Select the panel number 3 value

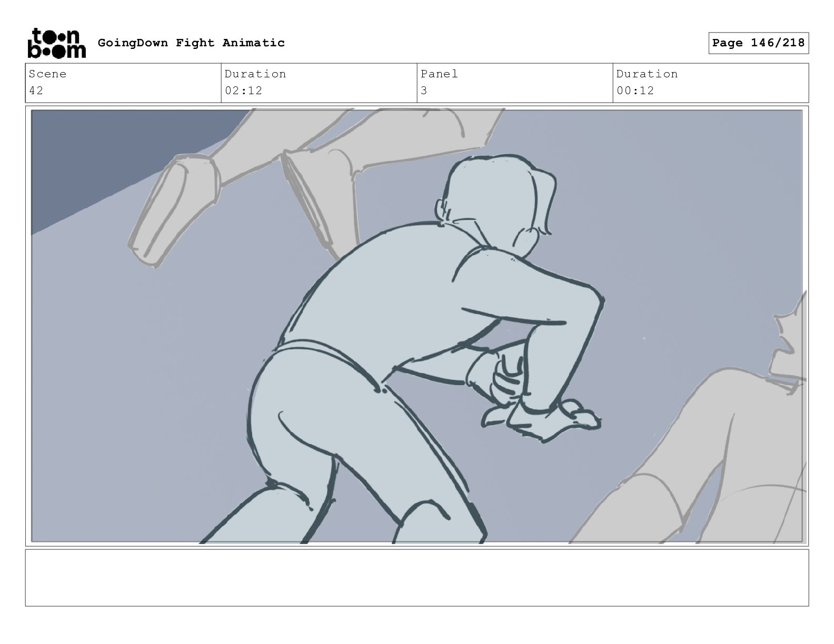pos(424,90)
